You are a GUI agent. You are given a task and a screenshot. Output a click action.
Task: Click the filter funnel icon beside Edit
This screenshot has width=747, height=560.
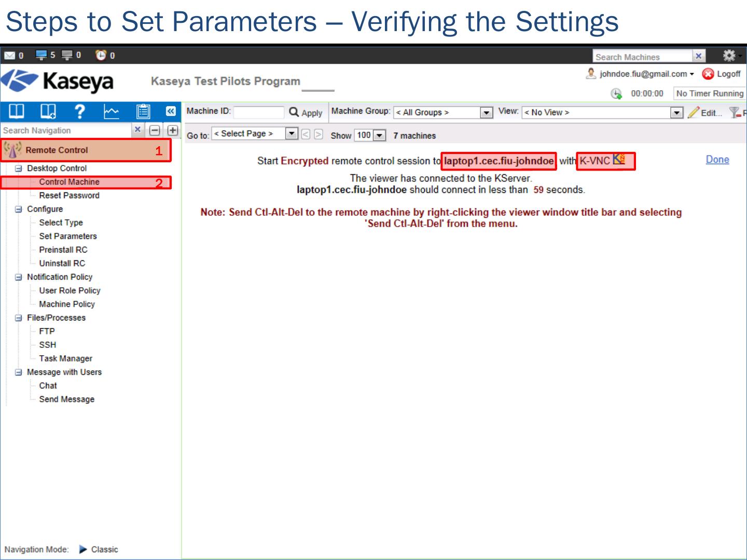[735, 112]
